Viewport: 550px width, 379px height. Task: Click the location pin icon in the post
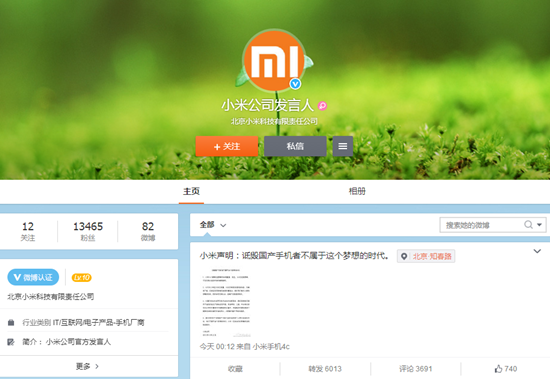click(404, 257)
